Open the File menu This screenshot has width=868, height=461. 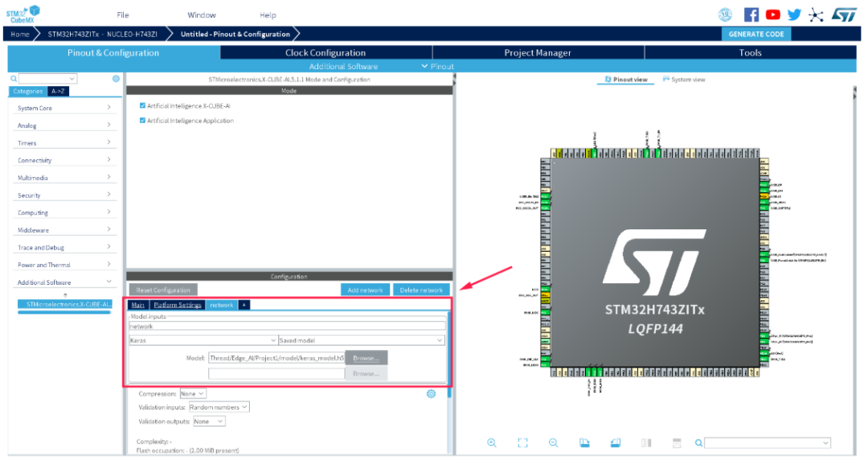123,15
